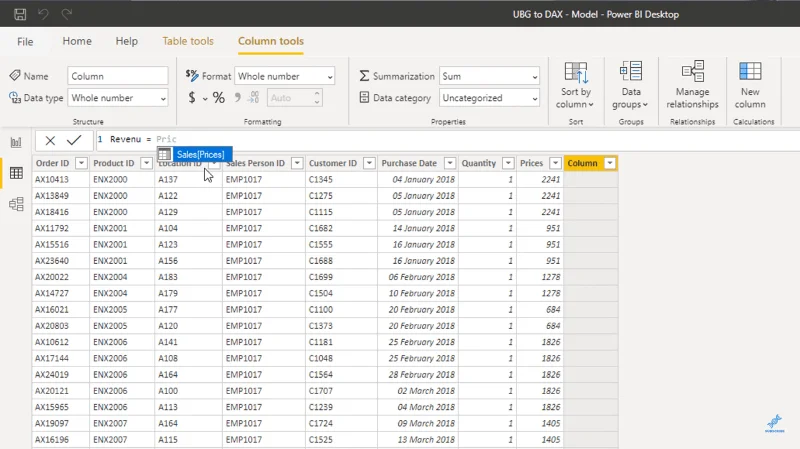The width and height of the screenshot is (800, 449).
Task: Click the Redo arrow icon
Action: coord(66,14)
